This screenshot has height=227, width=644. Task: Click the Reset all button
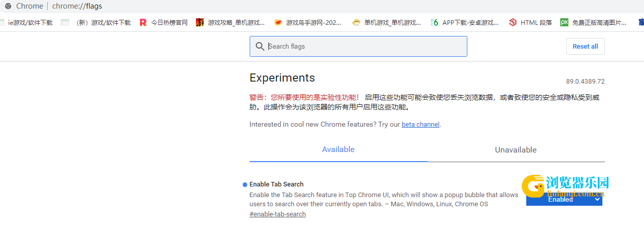point(585,46)
